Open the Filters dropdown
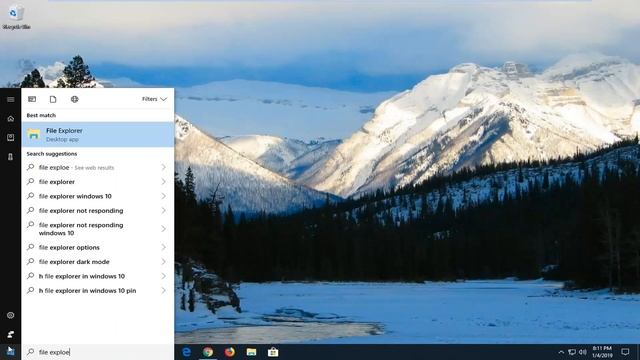Screen dimensions: 640x360 pyautogui.click(x=154, y=99)
